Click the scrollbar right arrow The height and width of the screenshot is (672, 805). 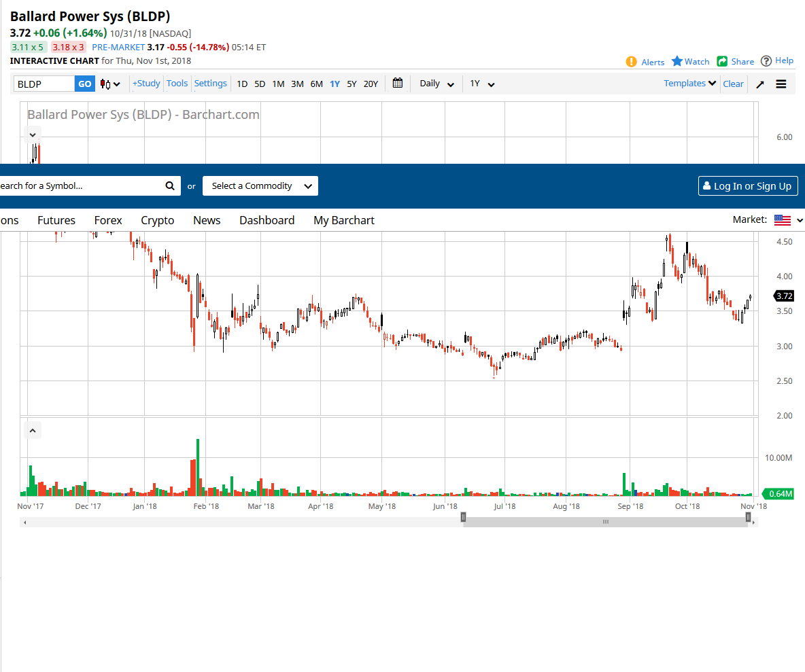(753, 523)
